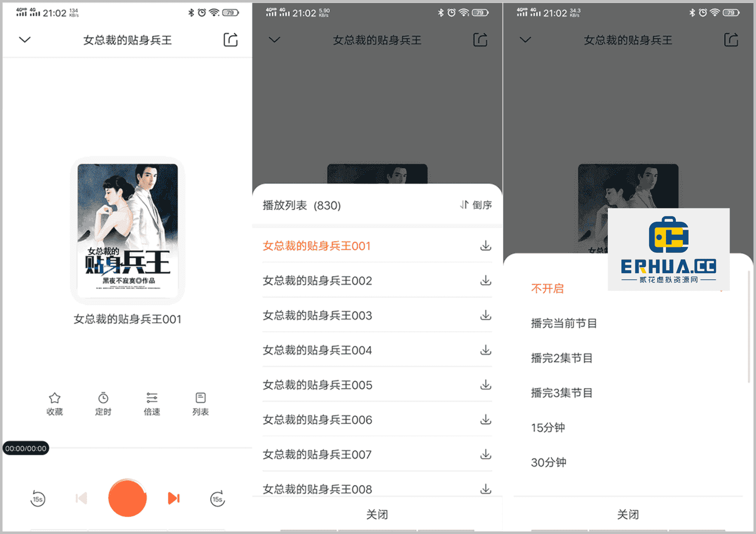This screenshot has height=534, width=756.
Task: Click battery indicator in left screen
Action: [x=231, y=13]
